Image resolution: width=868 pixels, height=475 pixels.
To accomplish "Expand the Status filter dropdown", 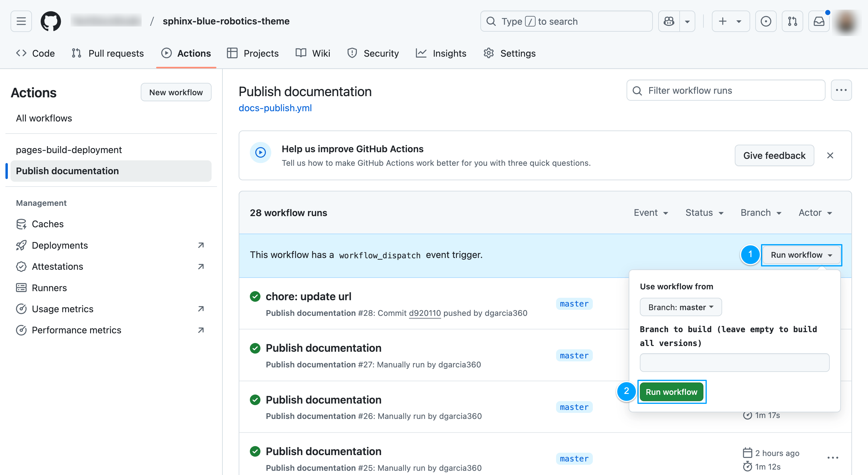I will pyautogui.click(x=704, y=212).
